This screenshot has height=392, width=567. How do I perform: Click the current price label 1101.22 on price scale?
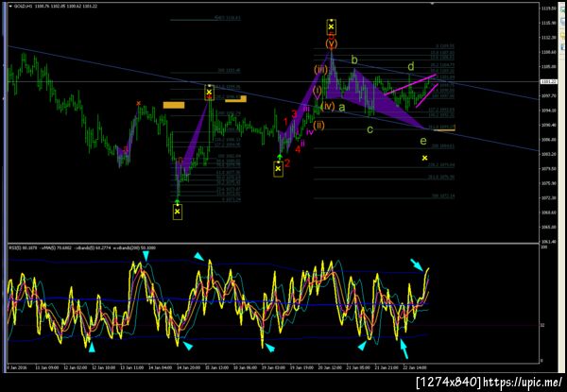548,82
